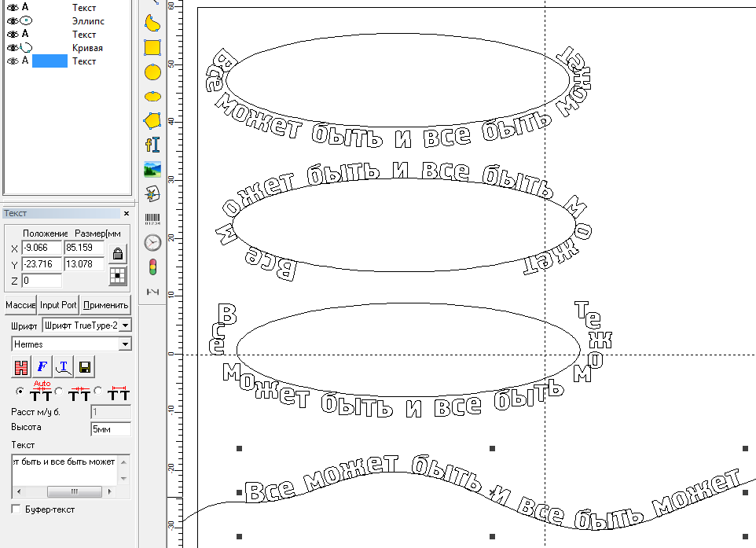This screenshot has height=548, width=756.
Task: Click the clock timer tool icon
Action: [152, 243]
